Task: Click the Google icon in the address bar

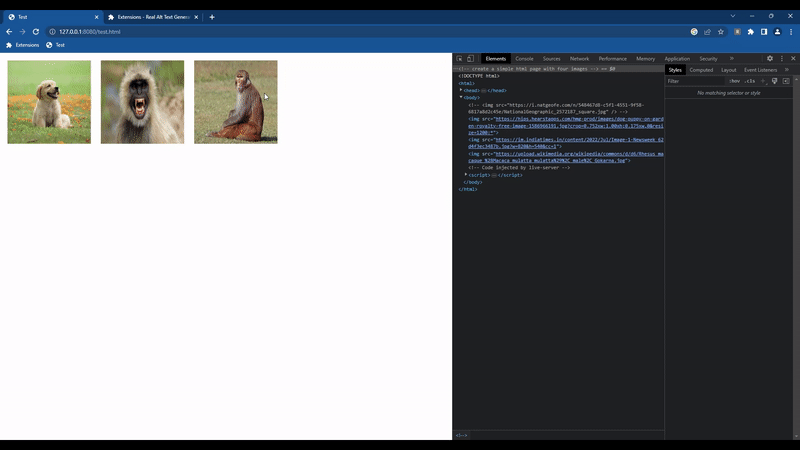Action: coord(694,32)
